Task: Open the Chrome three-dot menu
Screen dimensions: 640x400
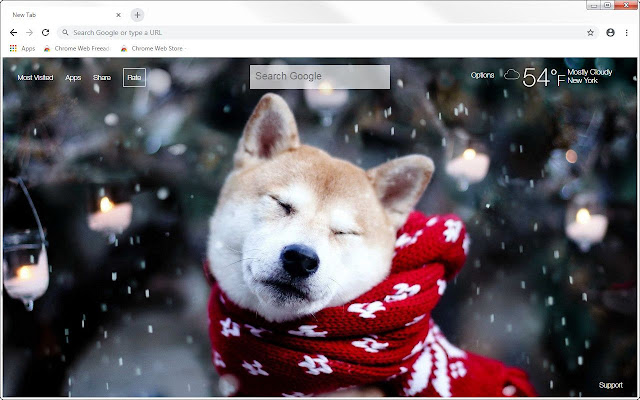Action: coord(627,33)
